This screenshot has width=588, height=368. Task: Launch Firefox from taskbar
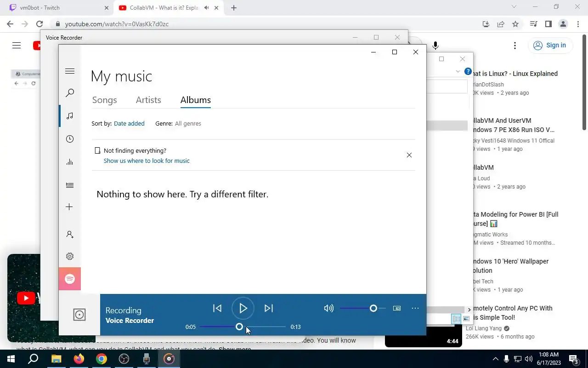(x=79, y=359)
